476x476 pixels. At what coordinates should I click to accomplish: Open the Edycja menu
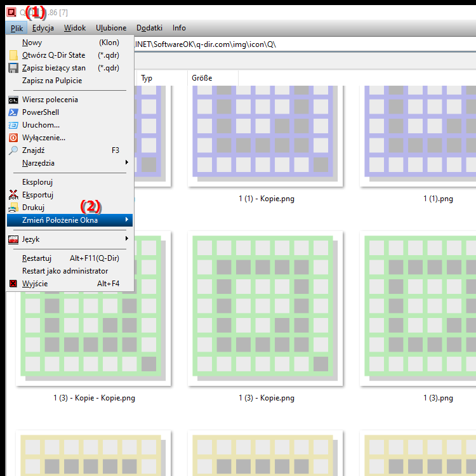tap(43, 28)
